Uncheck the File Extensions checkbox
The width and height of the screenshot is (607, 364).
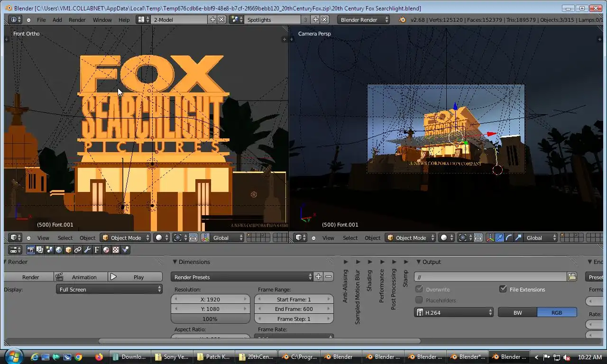503,289
